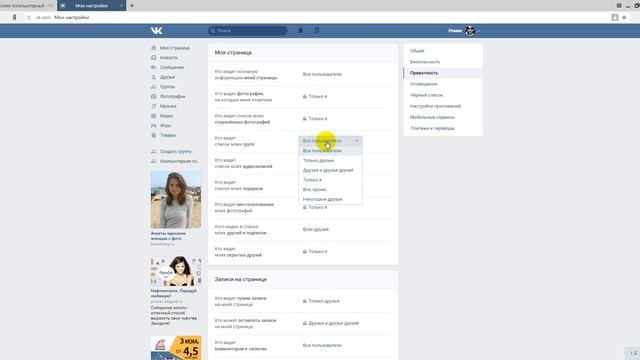
Task: Click the Новости sidebar icon
Action: pos(154,58)
